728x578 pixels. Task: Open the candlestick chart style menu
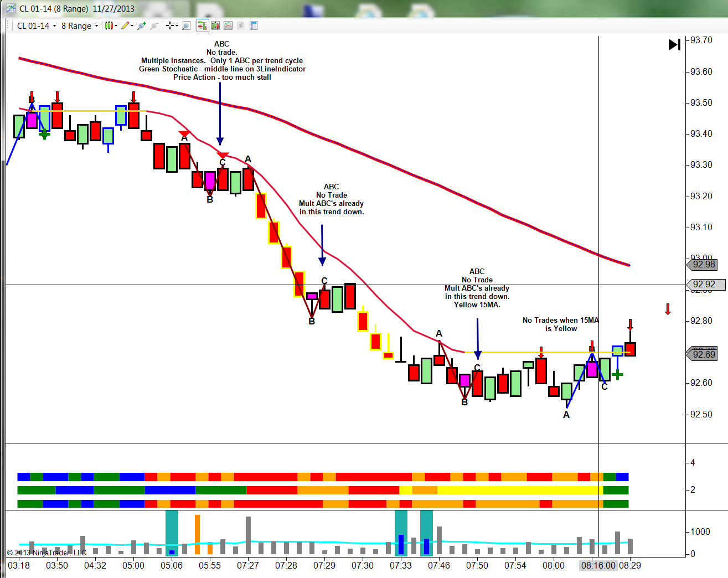click(111, 25)
